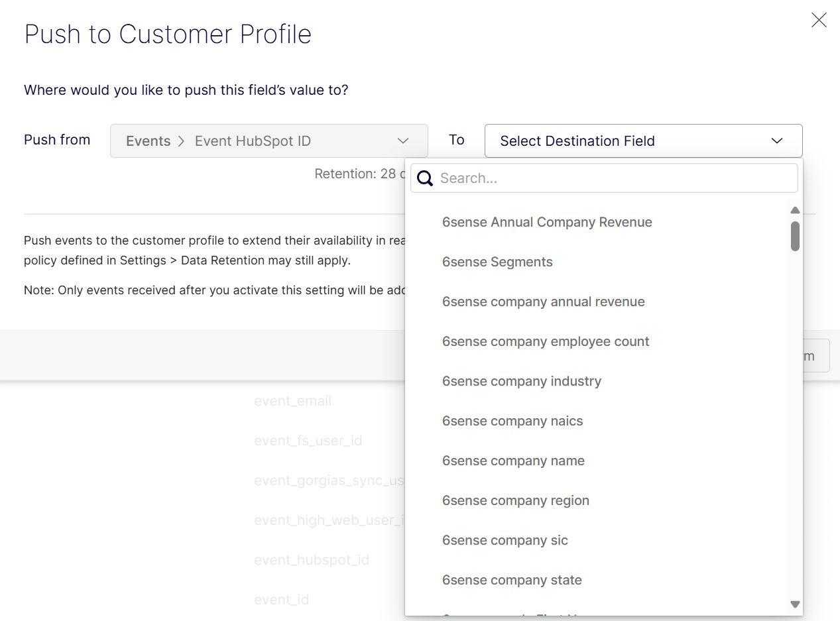This screenshot has height=621, width=840.
Task: Choose 6sense Segments from the list
Action: click(497, 262)
